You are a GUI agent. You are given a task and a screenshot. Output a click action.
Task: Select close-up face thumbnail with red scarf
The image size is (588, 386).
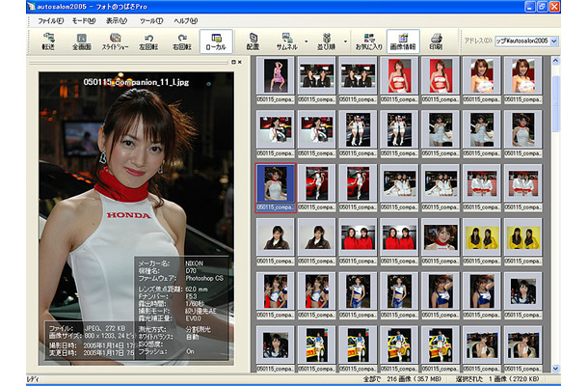[x=441, y=237]
